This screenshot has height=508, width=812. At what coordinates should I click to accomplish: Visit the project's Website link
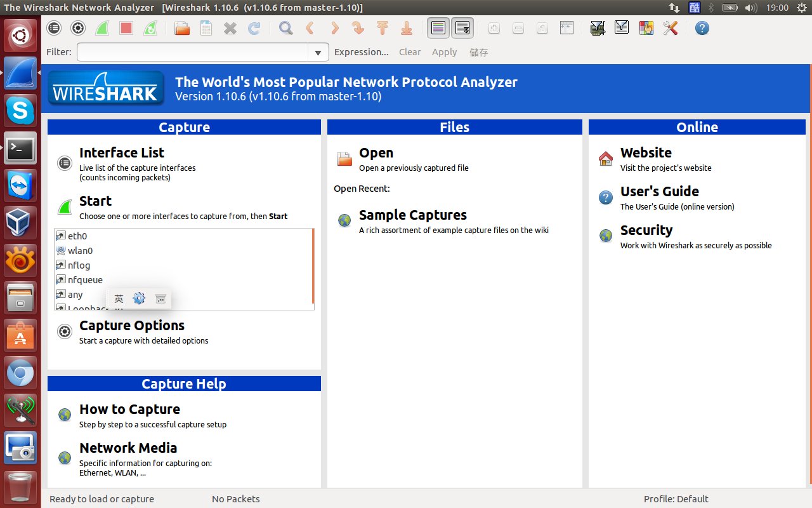646,152
